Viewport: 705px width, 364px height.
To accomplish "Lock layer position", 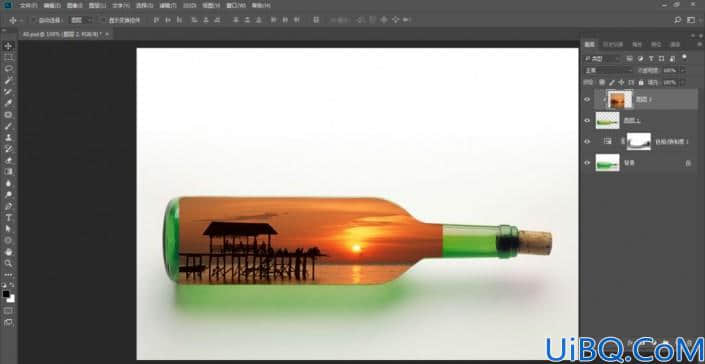I will pyautogui.click(x=621, y=83).
